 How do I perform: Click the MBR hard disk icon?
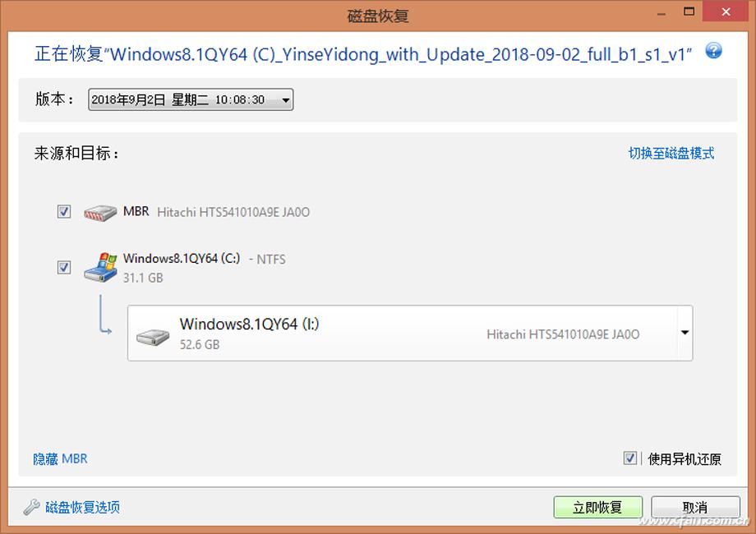point(99,213)
